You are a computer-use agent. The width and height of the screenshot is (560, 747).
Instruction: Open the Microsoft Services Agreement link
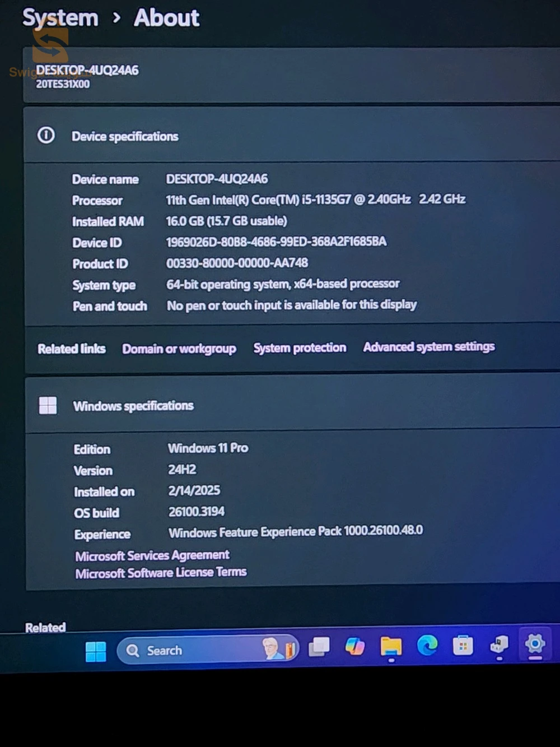pos(152,555)
